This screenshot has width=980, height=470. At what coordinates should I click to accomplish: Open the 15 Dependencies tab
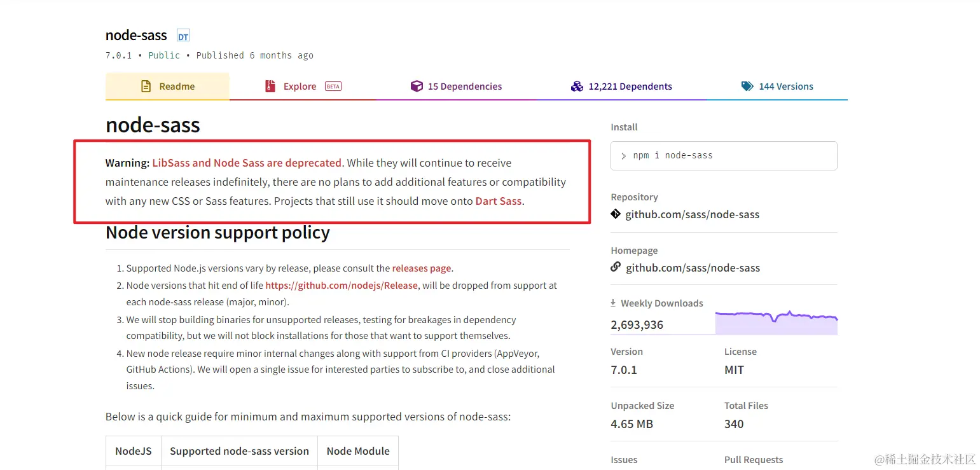point(456,86)
